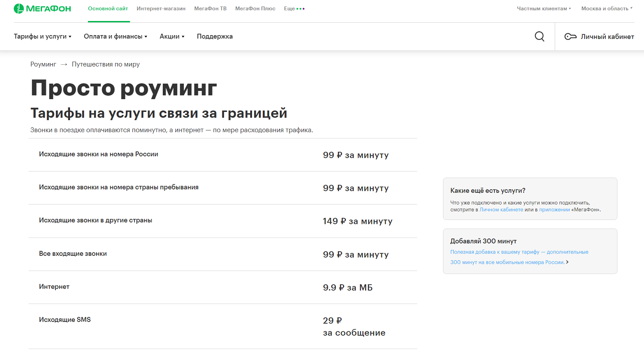Screen dimensions: 644x358
Task: Click Путешествия по миру breadcrumb
Action: pos(106,64)
